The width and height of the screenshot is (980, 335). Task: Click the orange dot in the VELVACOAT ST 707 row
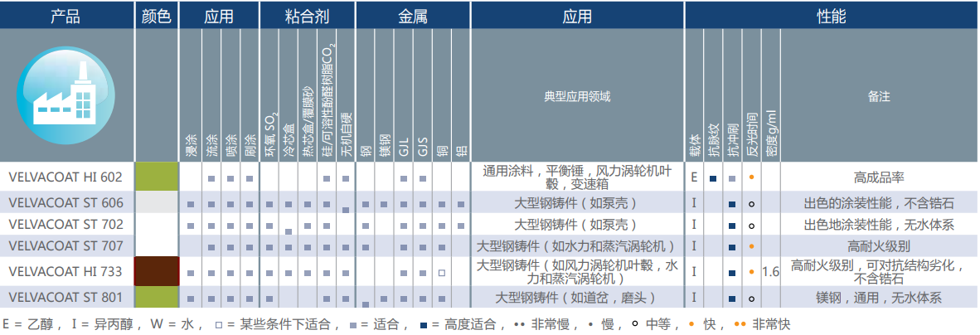[751, 246]
